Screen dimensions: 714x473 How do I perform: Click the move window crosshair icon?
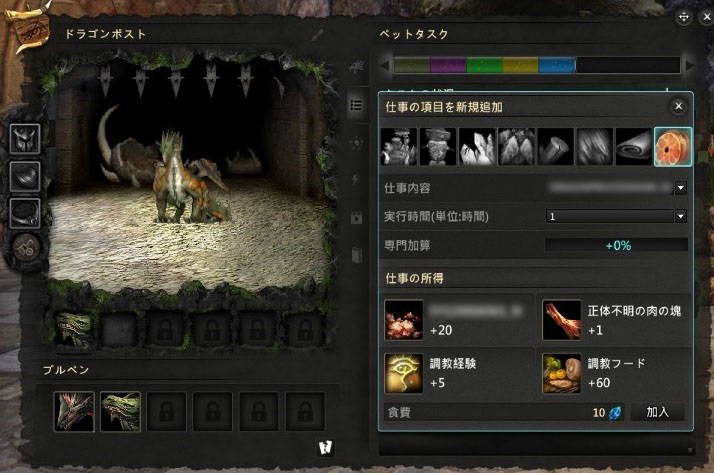[683, 17]
